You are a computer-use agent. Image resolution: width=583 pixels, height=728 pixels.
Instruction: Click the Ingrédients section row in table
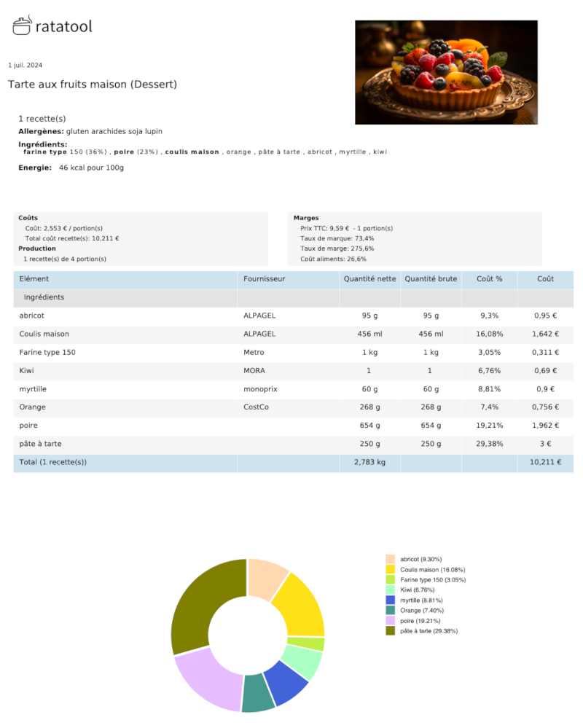[x=44, y=297]
